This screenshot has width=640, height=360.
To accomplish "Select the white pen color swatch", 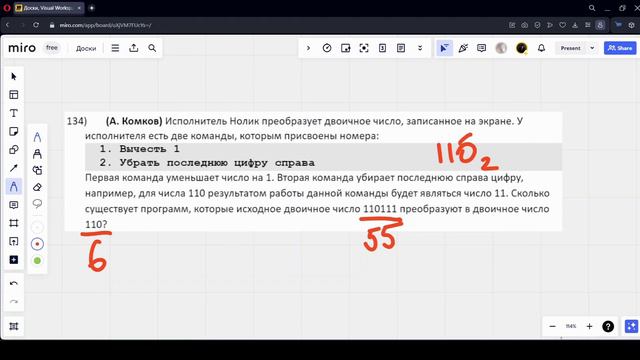I will 37,227.
